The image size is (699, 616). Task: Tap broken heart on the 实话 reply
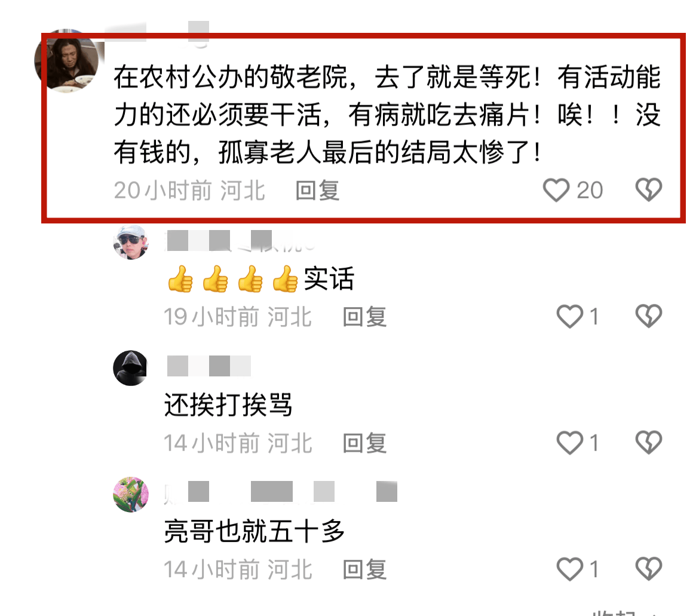649,316
